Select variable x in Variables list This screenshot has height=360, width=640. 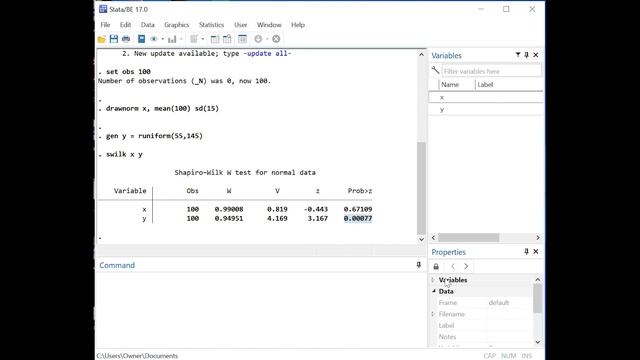click(x=486, y=97)
